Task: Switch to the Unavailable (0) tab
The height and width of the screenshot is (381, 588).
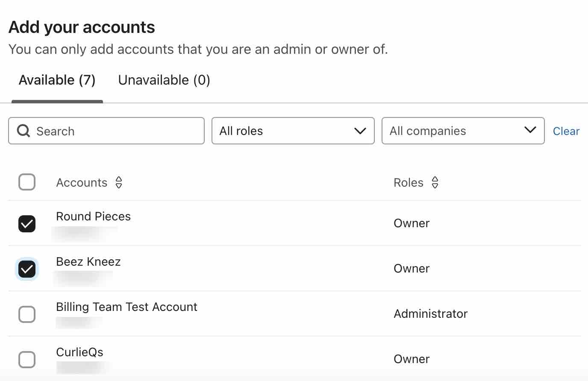Action: 164,80
